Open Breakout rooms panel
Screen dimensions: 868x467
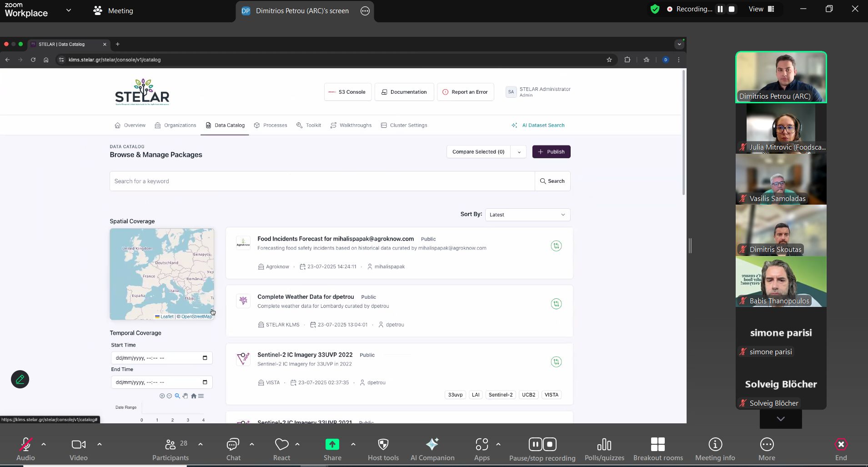pos(658,449)
